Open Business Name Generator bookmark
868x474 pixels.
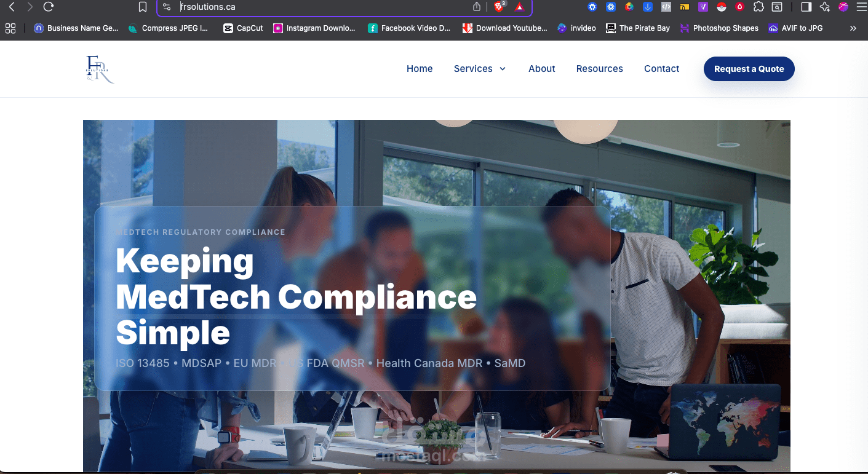76,28
